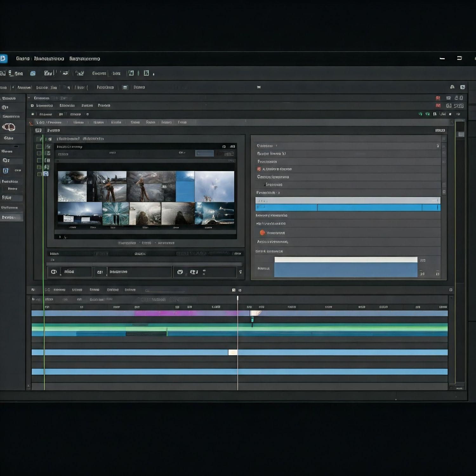
Task: Click the white playhead handle on the timeline ruler
Action: [x=238, y=298]
